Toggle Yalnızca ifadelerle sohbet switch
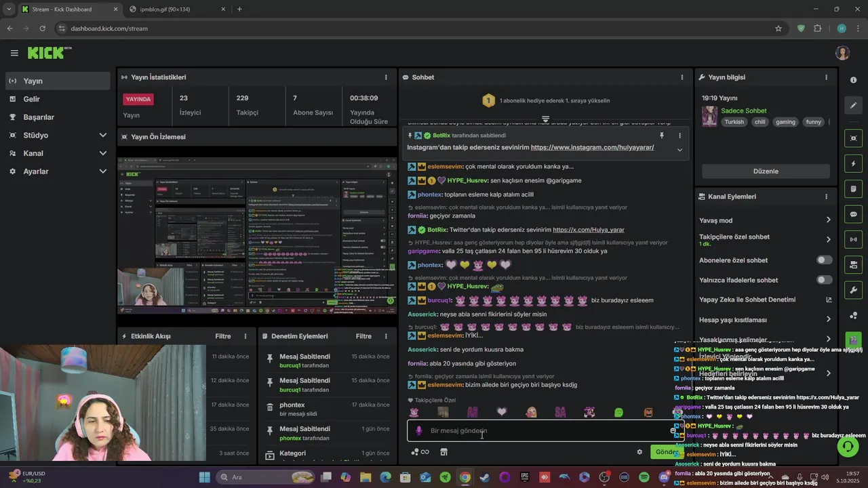Image resolution: width=868 pixels, height=488 pixels. click(824, 280)
